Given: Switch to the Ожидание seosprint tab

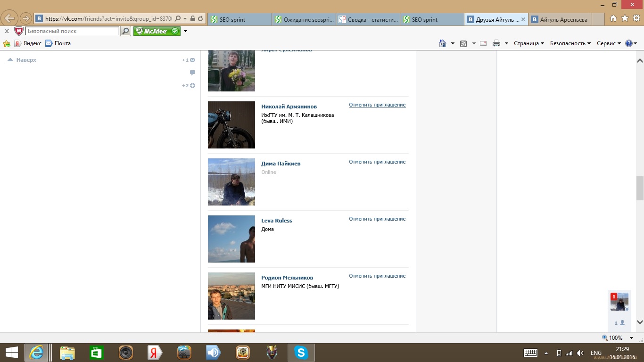Looking at the screenshot, I should pyautogui.click(x=304, y=19).
